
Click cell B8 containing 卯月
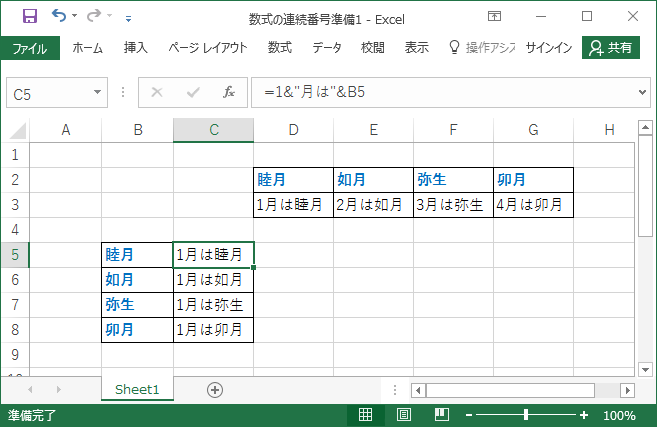pyautogui.click(x=137, y=330)
